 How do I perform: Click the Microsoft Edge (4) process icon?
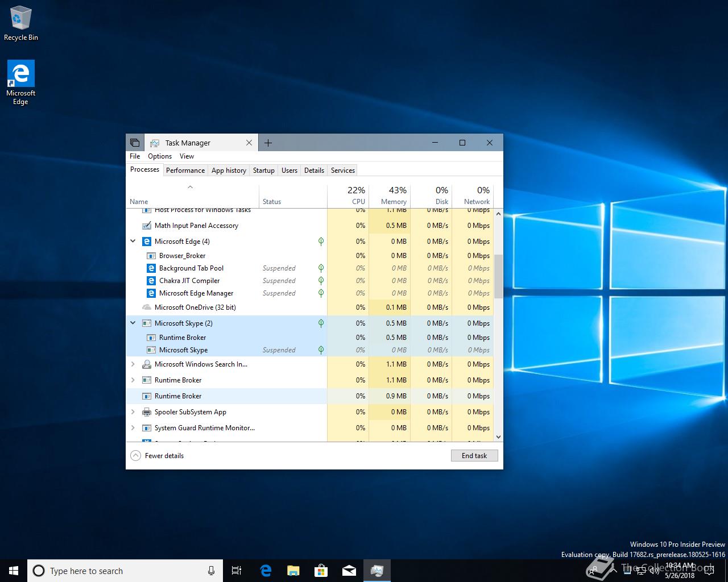(x=146, y=242)
